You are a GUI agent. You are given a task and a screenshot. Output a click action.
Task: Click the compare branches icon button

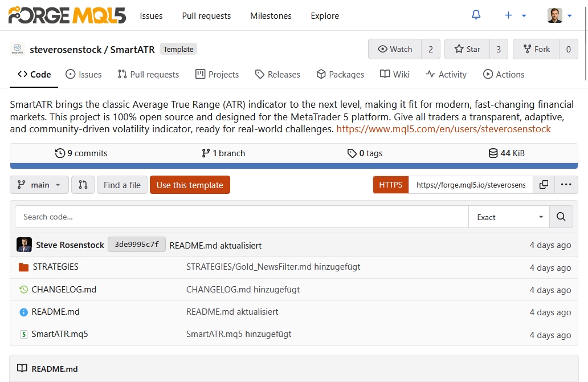[83, 185]
